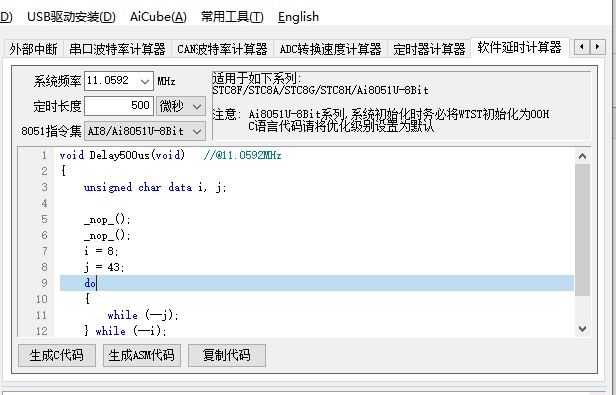This screenshot has height=395, width=616.
Task: Open the CAN波特率计算器 tab
Action: pyautogui.click(x=222, y=49)
